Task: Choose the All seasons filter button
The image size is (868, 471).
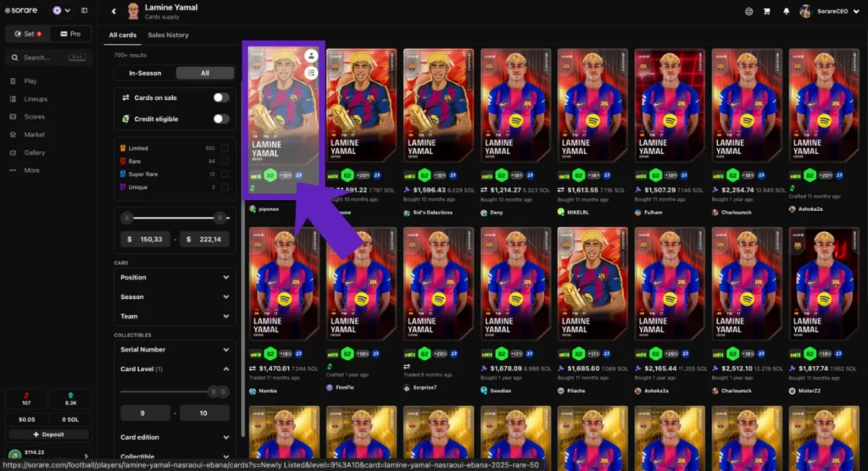Action: (205, 73)
